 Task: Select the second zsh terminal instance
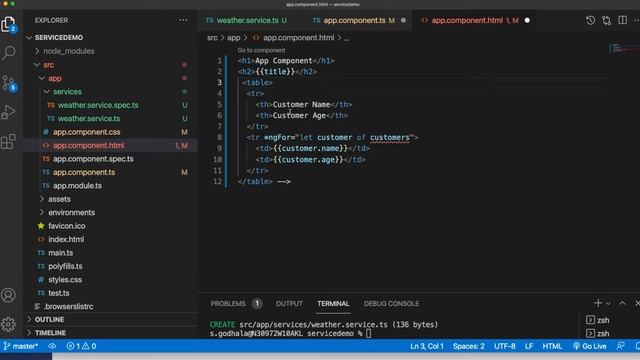[598, 333]
